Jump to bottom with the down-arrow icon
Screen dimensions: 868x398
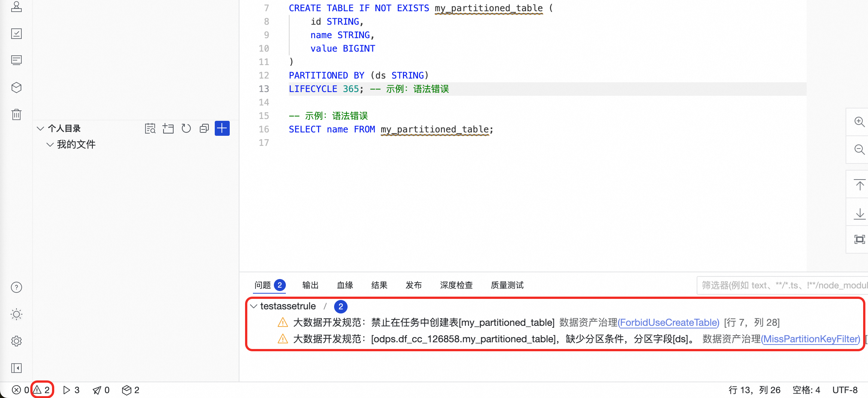point(860,213)
